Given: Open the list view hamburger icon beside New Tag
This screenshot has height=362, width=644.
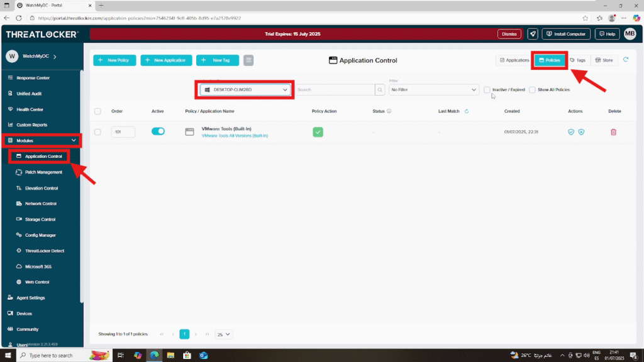Looking at the screenshot, I should 248,60.
